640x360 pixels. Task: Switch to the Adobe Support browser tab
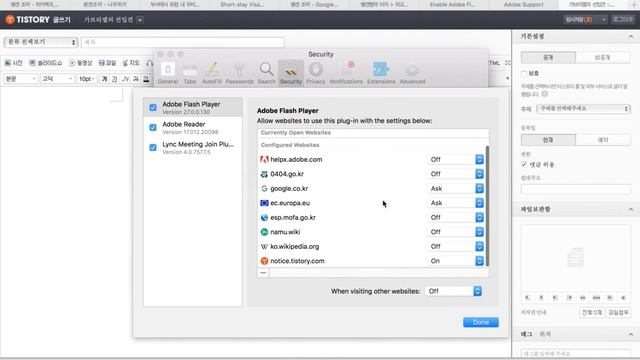click(x=523, y=4)
